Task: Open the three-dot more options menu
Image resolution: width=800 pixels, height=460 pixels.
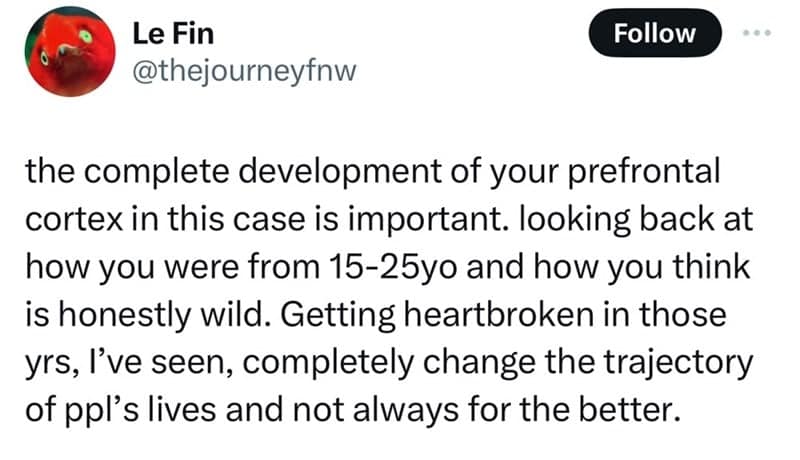Action: (757, 32)
